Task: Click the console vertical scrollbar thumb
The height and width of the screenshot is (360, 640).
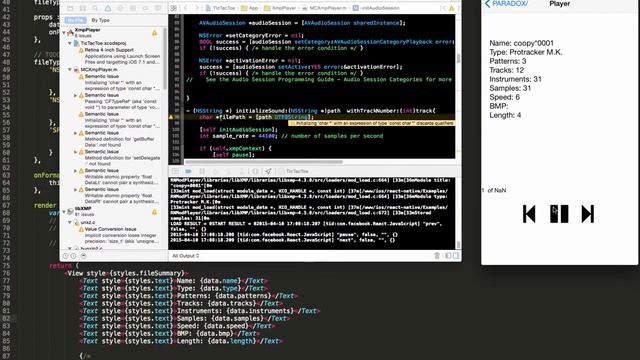Action: (458, 244)
